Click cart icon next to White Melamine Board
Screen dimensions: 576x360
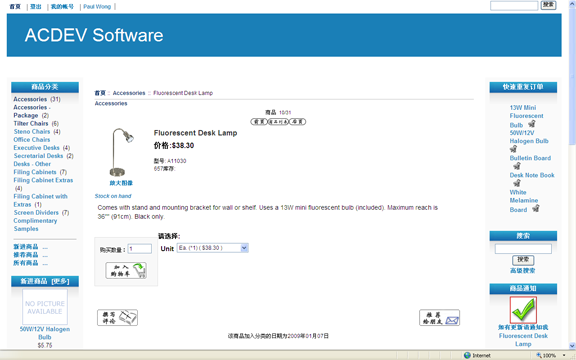536,209
